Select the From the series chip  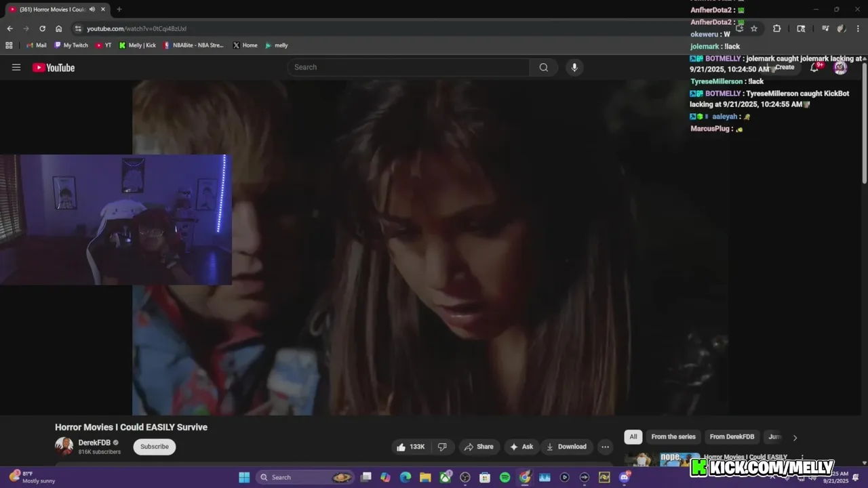point(673,436)
